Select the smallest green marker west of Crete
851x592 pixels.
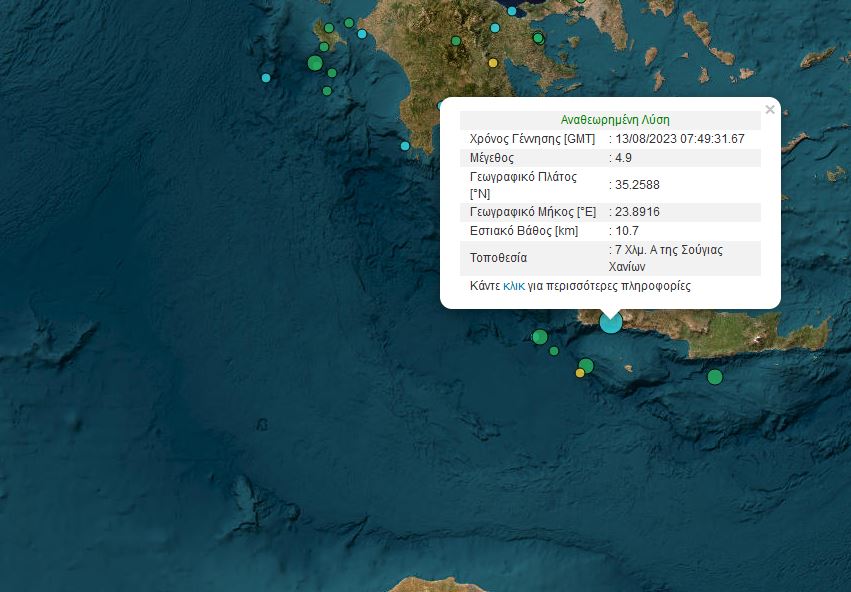554,350
